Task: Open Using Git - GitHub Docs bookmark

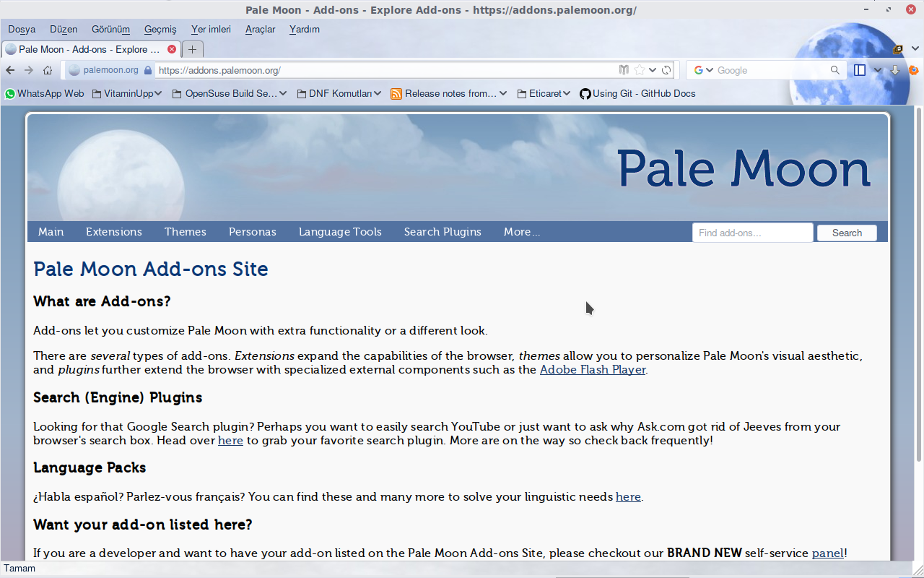Action: point(637,93)
